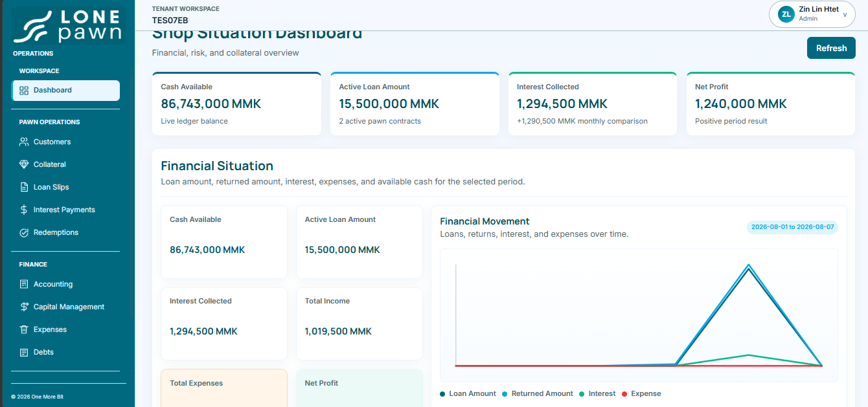The width and height of the screenshot is (868, 407).
Task: Click the 2026-08-01 to 2026-08-07 date badge
Action: [x=792, y=227]
